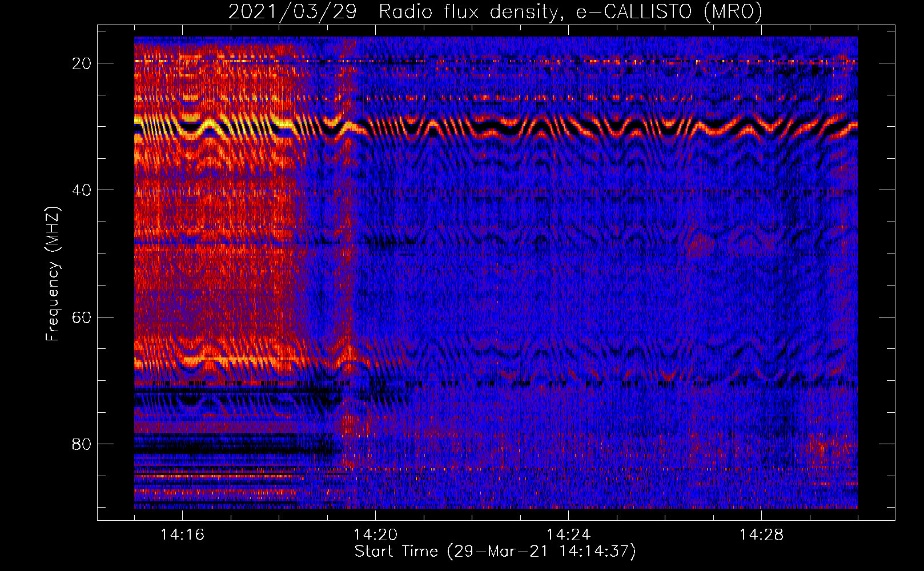Click the 14:16 time tick label
The image size is (924, 571).
pyautogui.click(x=182, y=534)
